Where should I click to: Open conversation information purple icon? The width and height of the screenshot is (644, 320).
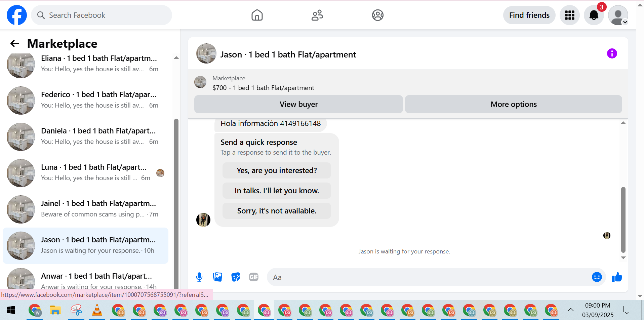pyautogui.click(x=612, y=53)
